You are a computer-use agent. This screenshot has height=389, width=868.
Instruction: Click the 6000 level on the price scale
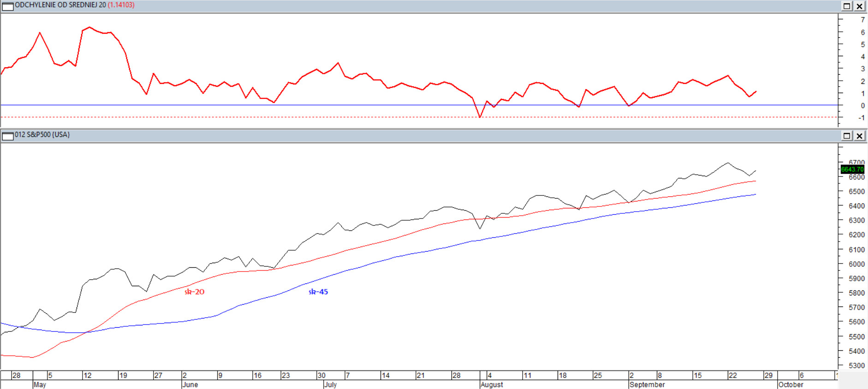(x=856, y=264)
